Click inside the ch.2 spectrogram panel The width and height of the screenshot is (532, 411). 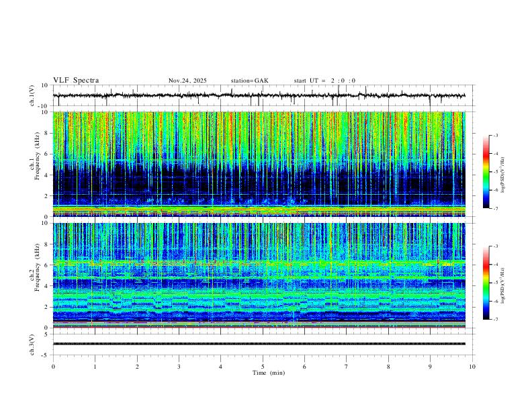click(x=259, y=275)
